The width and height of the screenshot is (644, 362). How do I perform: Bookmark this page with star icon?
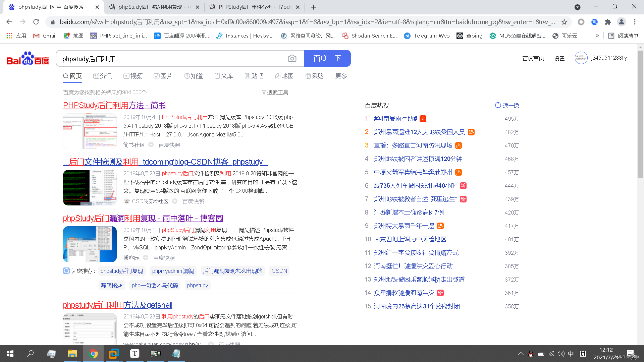click(564, 22)
